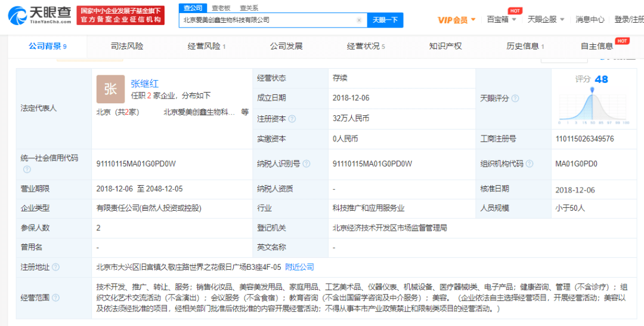Expand the 百宝箱 dropdown menu
The width and height of the screenshot is (644, 326).
point(501,20)
